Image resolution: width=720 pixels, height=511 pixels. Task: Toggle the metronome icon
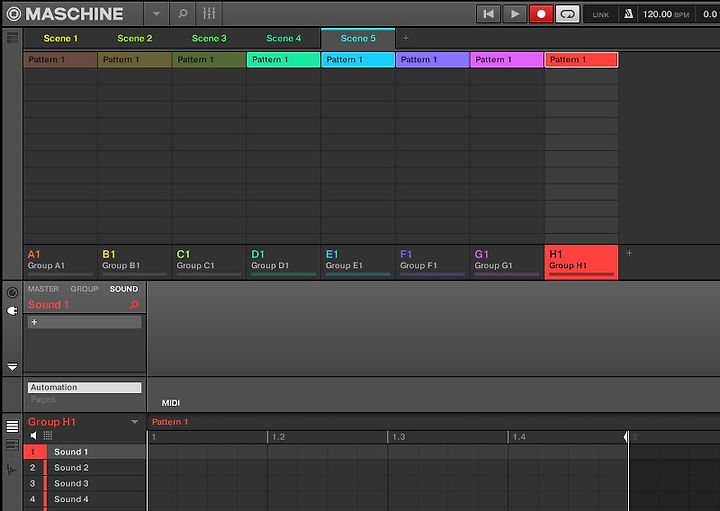click(629, 14)
